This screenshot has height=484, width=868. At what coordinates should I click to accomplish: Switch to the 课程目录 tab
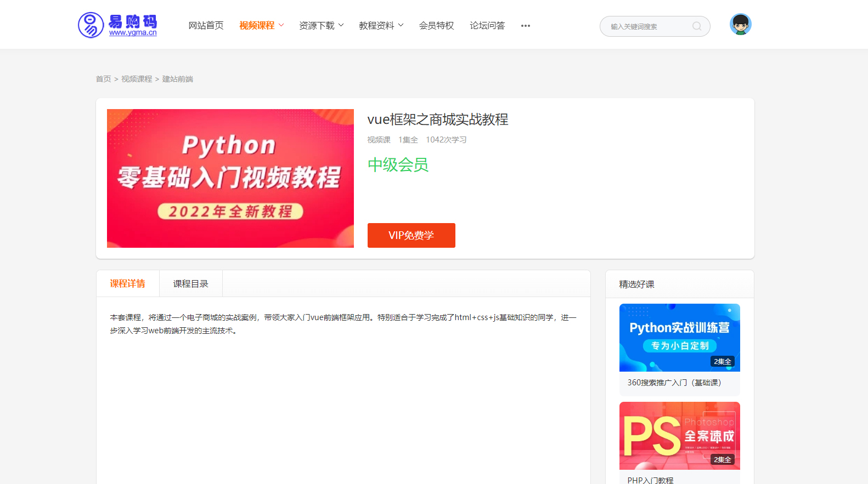[x=190, y=284]
